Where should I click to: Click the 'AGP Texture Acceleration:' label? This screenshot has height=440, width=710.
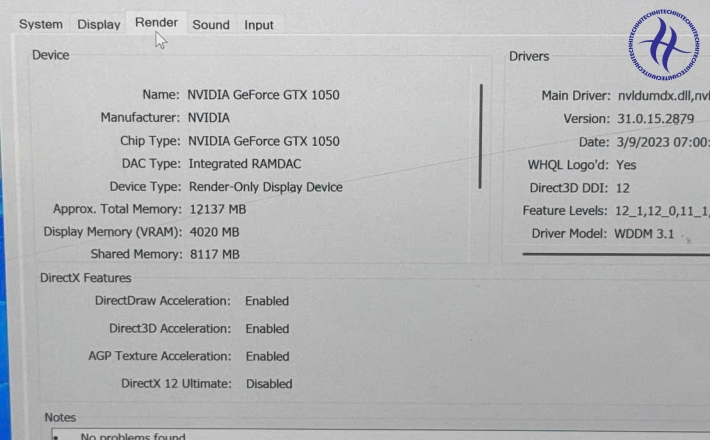(x=159, y=356)
